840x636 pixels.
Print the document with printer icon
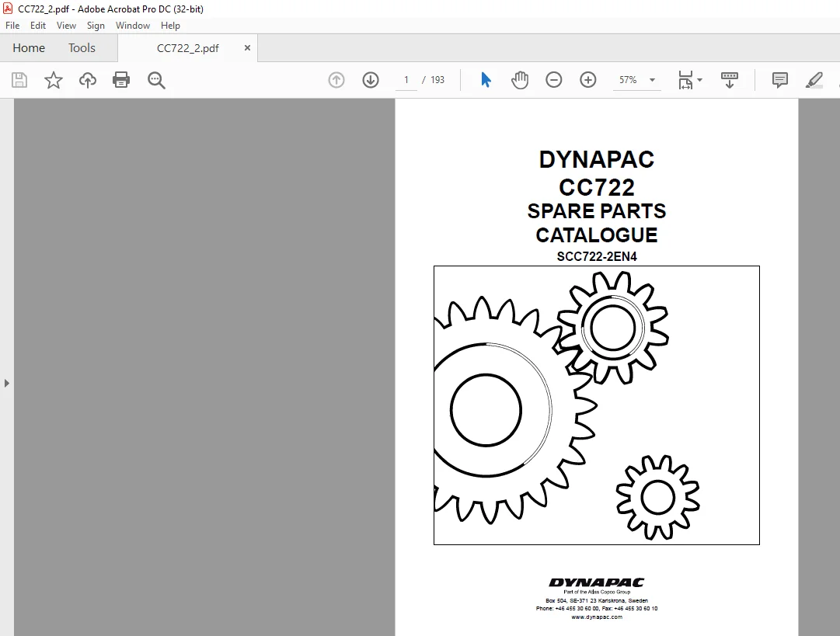pyautogui.click(x=121, y=80)
